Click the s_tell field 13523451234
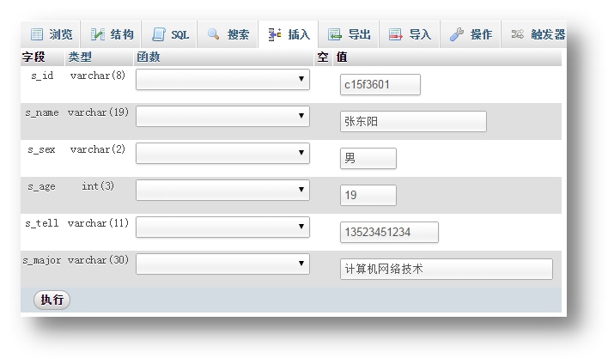The height and width of the screenshot is (364, 614). point(389,232)
